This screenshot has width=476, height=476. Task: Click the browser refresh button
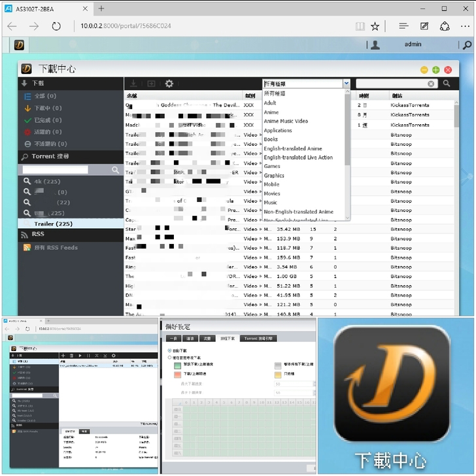[x=56, y=26]
